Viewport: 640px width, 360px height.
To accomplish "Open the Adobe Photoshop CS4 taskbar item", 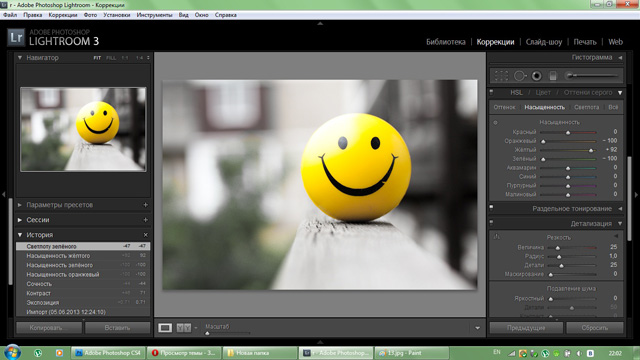I will click(x=108, y=353).
